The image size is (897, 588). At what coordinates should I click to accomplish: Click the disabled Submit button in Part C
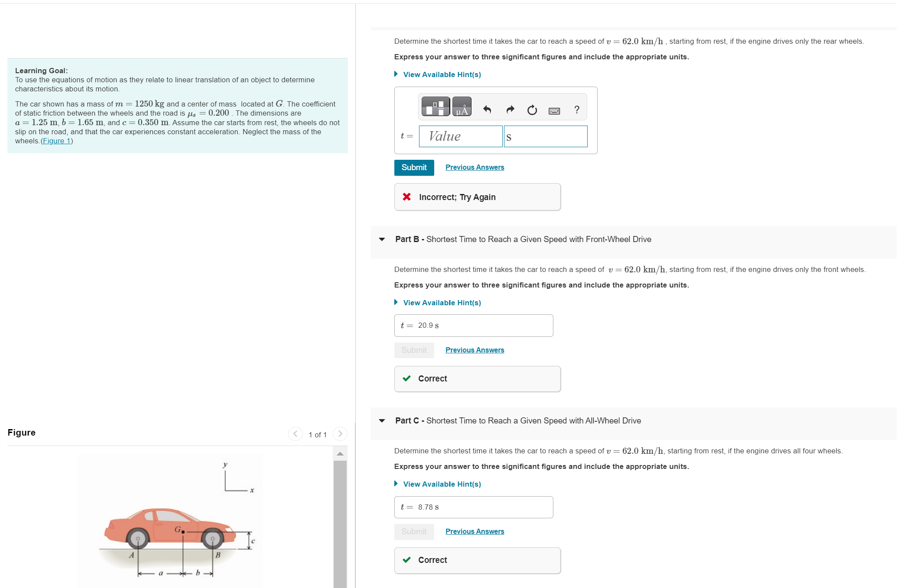[414, 532]
